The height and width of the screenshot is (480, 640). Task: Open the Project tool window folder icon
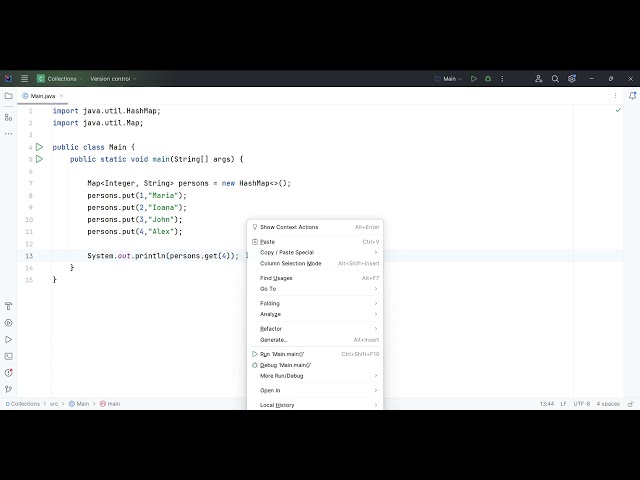point(8,96)
